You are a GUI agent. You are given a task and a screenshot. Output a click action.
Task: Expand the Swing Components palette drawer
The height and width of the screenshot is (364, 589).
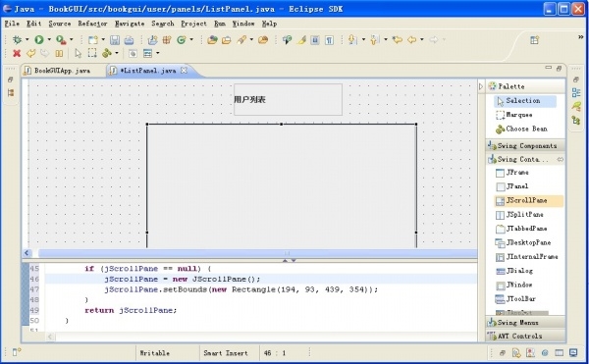[525, 145]
